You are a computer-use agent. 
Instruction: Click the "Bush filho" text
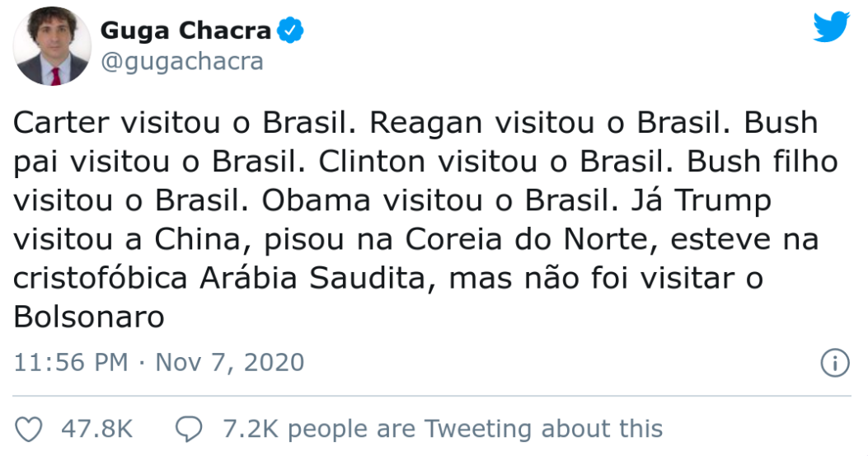pos(762,162)
